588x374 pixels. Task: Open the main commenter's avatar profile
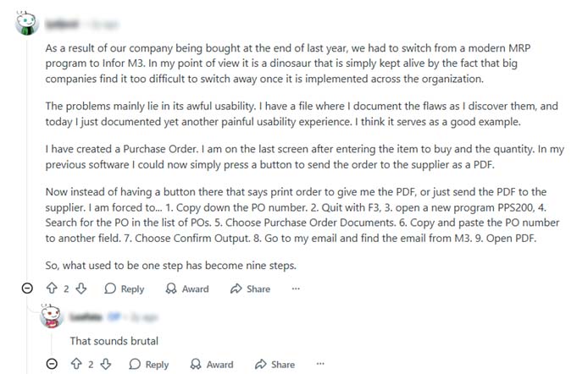[x=26, y=23]
